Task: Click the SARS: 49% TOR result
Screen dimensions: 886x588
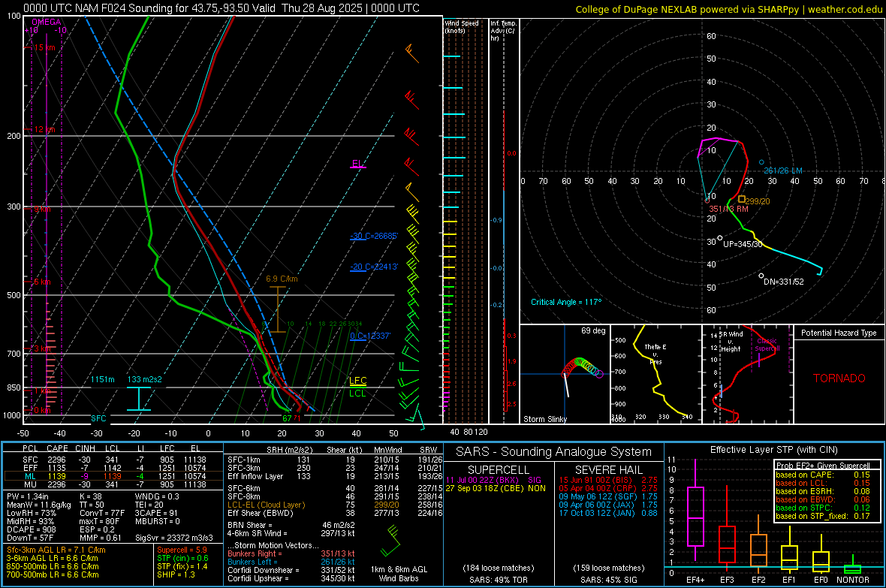Action: 499,580
